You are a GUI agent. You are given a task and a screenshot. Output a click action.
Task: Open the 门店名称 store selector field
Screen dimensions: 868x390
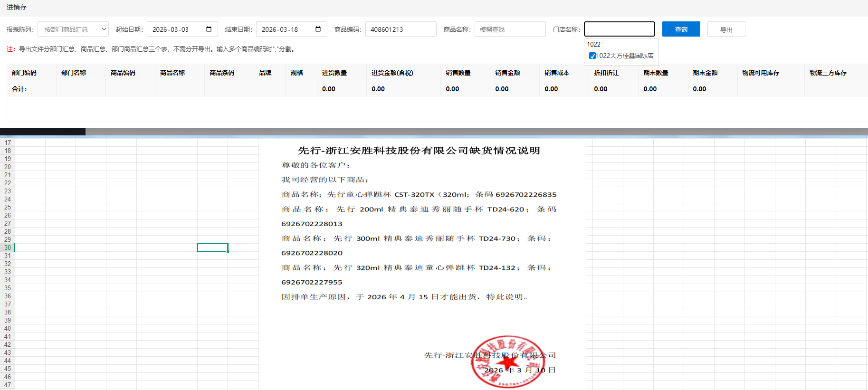point(619,29)
